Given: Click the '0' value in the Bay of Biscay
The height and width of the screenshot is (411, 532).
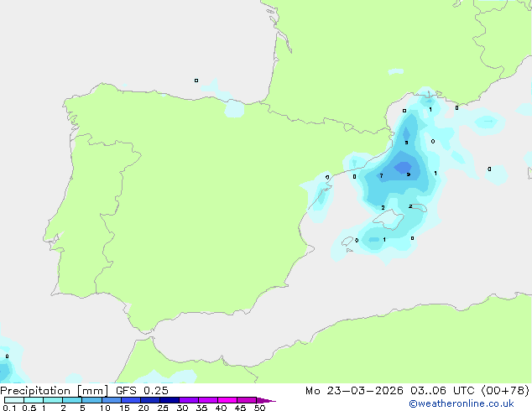Looking at the screenshot, I should 196,81.
